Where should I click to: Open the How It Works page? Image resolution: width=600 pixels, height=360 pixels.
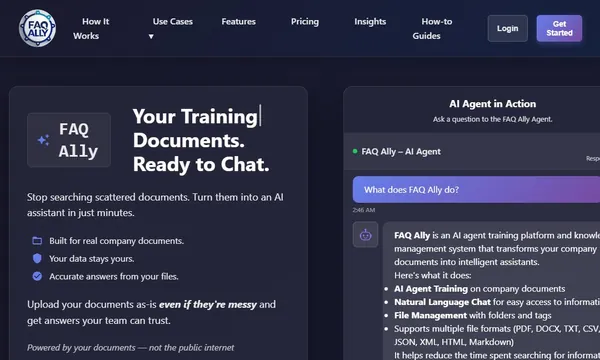click(x=91, y=29)
